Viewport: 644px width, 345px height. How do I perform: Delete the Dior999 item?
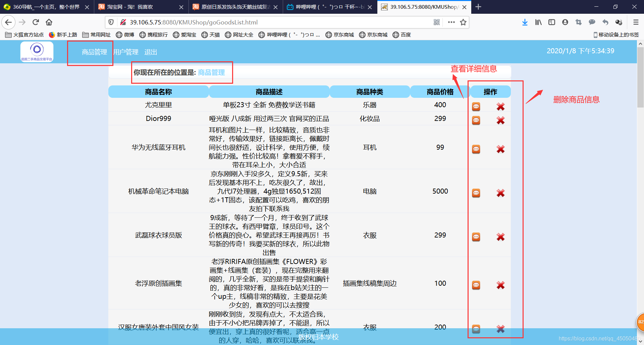(500, 120)
